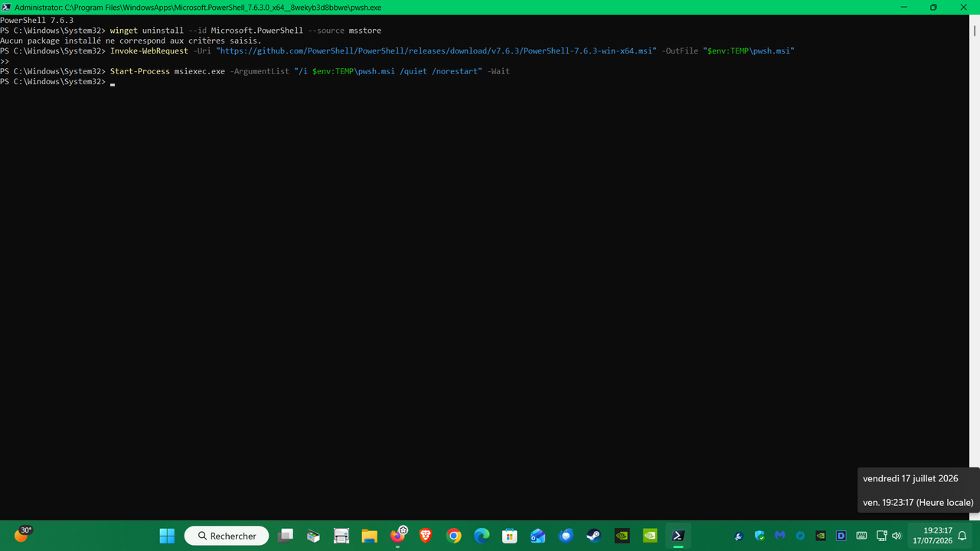Open the satellite dish tray icon

[739, 536]
